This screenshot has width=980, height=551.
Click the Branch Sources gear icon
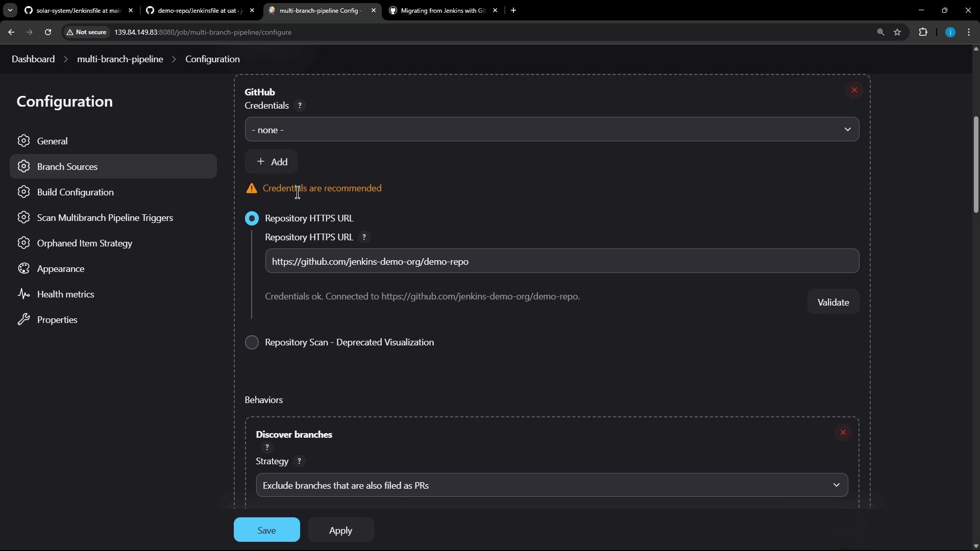tap(23, 166)
